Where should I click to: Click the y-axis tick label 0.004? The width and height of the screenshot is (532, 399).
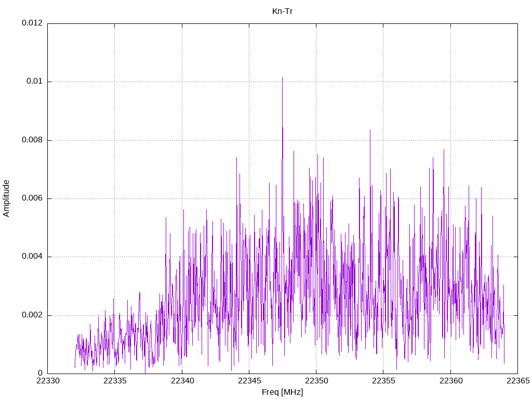[x=32, y=257]
